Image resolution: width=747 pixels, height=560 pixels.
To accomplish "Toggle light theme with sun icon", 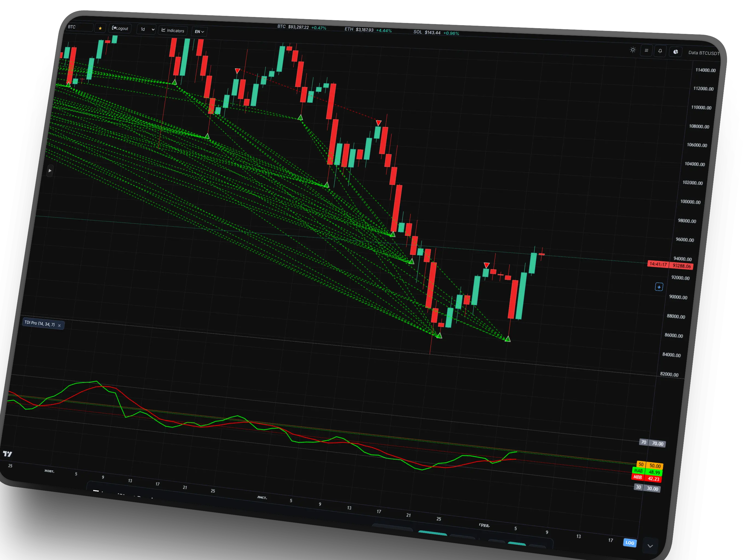I will tap(633, 50).
